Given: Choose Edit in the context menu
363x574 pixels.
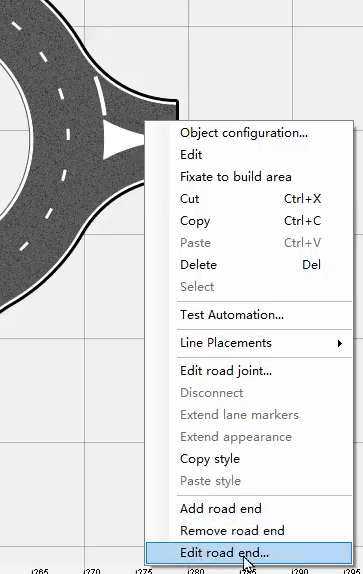Looking at the screenshot, I should tap(249, 155).
